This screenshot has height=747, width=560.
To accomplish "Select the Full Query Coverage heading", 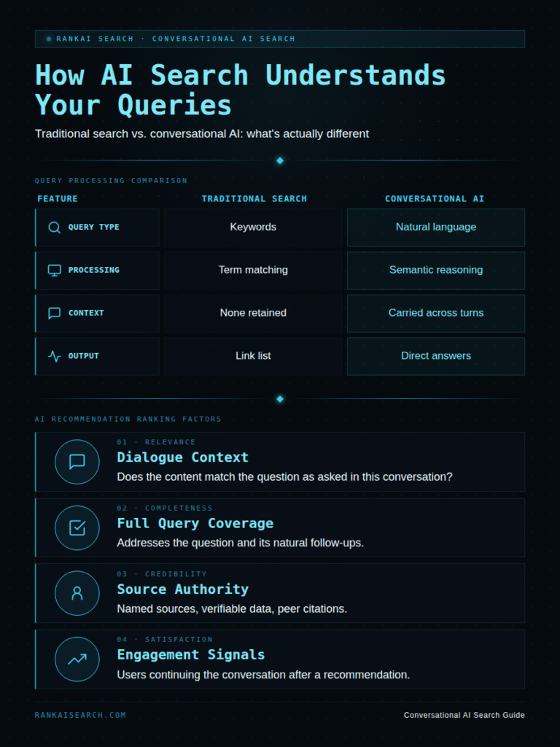I will [x=195, y=523].
